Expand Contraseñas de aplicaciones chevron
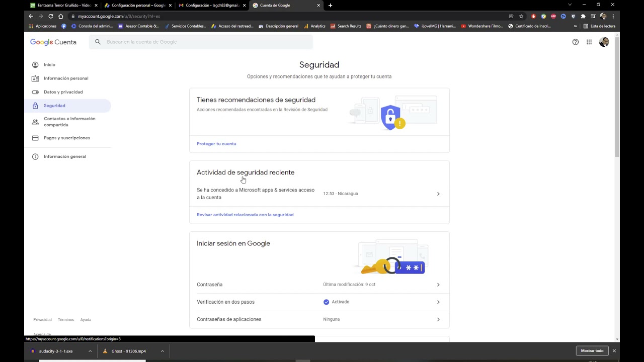 coord(438,319)
